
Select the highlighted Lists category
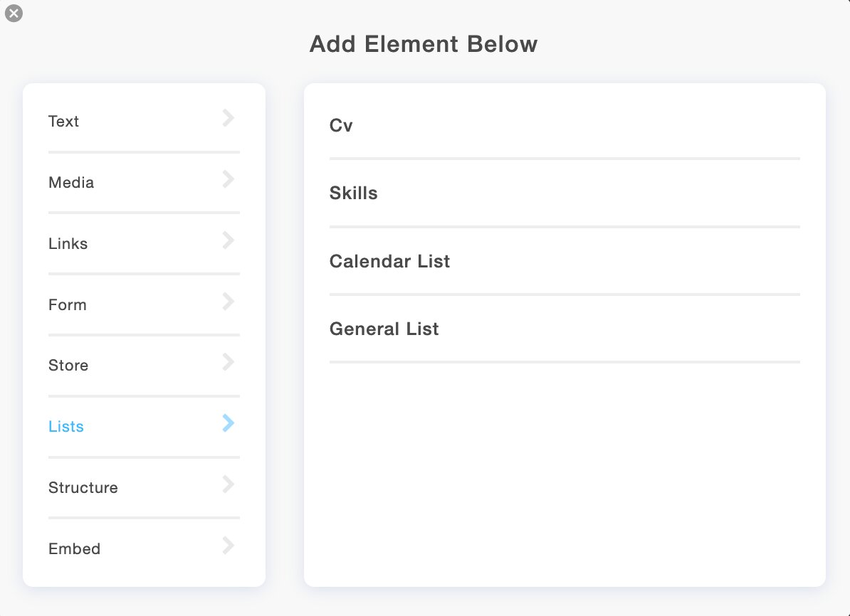[x=66, y=427]
